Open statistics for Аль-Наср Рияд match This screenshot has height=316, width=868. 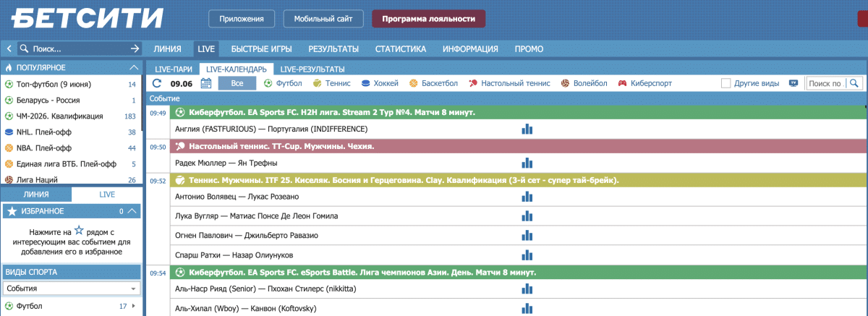click(x=527, y=289)
